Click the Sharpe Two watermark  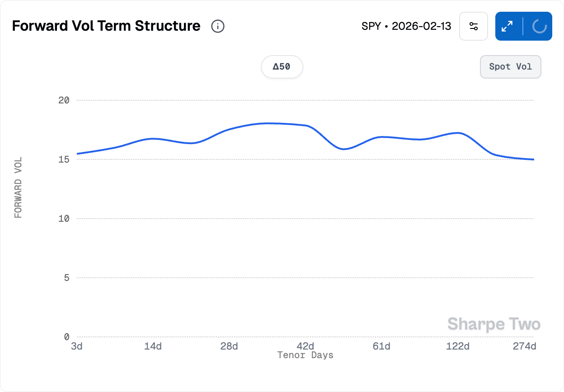[493, 324]
